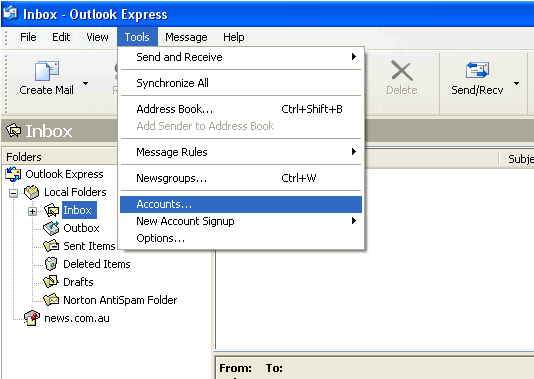Open the Message menu
Screen dimensions: 534x379
coord(186,37)
